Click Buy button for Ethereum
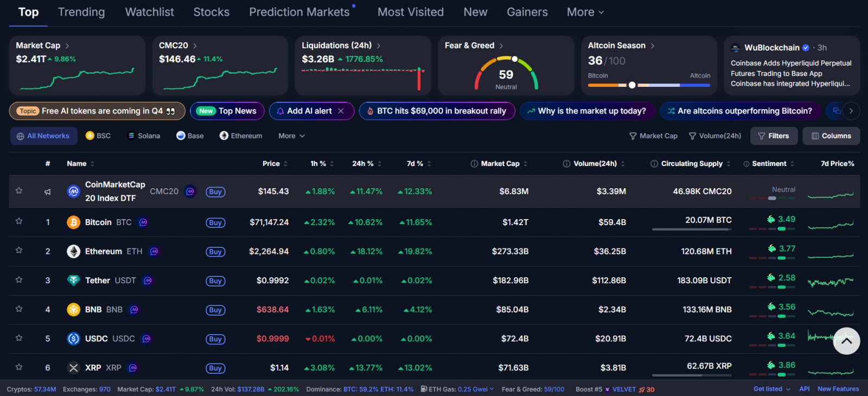This screenshot has height=396, width=868. click(215, 252)
